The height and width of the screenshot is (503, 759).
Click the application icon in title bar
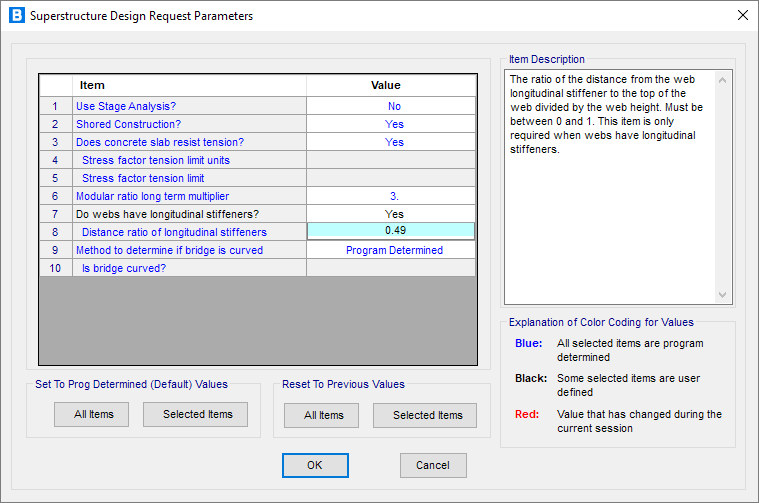pos(15,16)
